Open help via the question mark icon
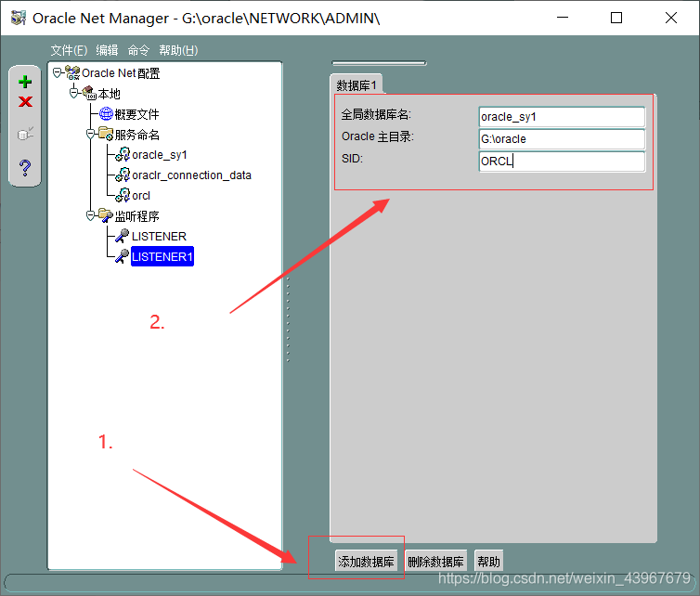The image size is (700, 596). [25, 167]
